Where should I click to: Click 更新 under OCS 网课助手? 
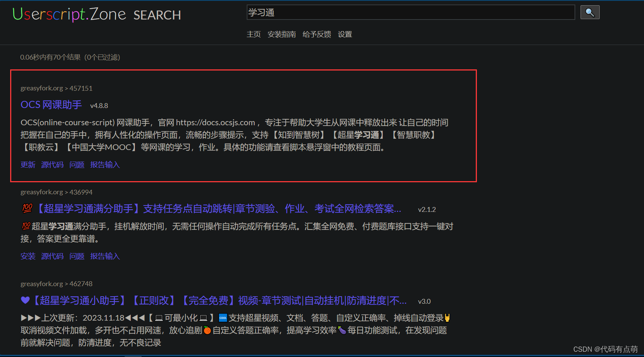click(x=28, y=165)
